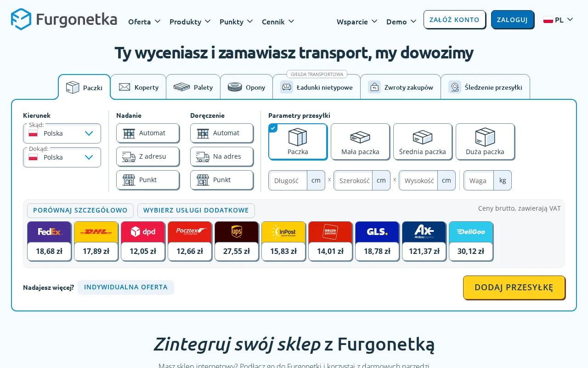The height and width of the screenshot is (368, 588).
Task: Switch to the Zwroty zakupów tab
Action: (401, 87)
